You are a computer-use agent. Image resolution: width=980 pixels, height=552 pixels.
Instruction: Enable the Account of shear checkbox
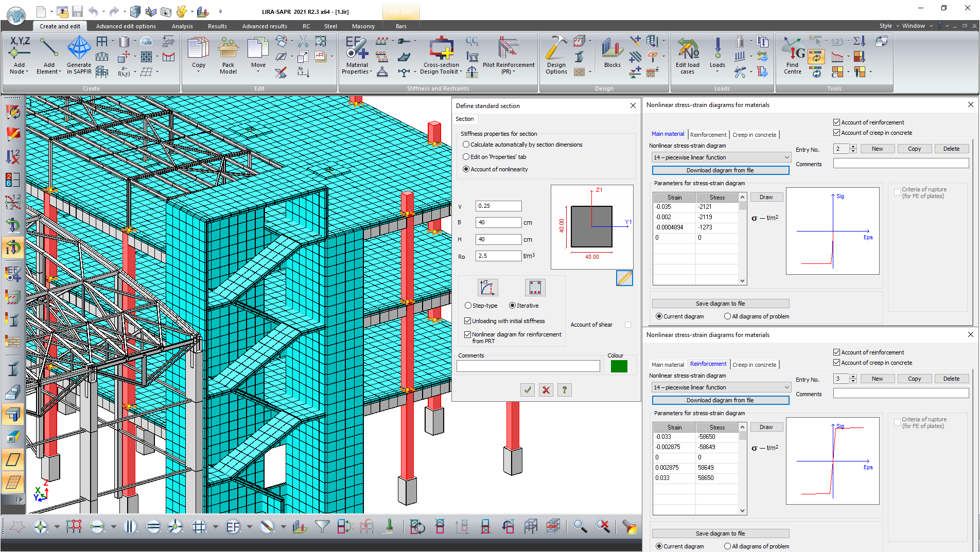(628, 325)
